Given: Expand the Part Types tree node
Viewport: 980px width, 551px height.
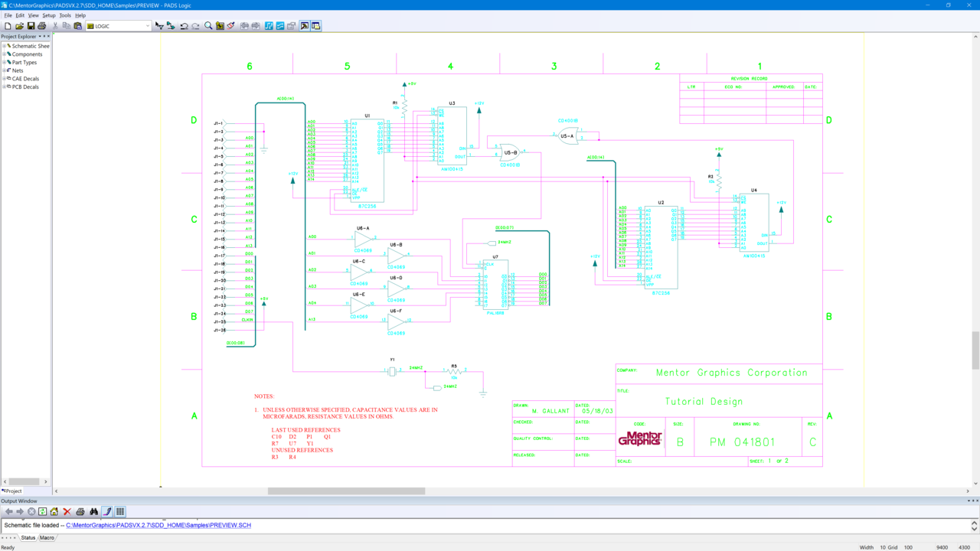Looking at the screenshot, I should click(x=4, y=63).
